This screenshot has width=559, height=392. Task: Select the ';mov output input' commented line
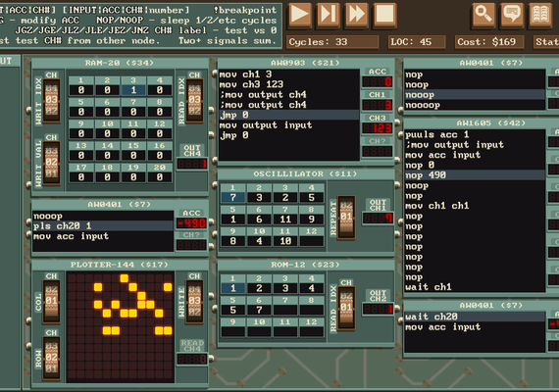pyautogui.click(x=475, y=145)
